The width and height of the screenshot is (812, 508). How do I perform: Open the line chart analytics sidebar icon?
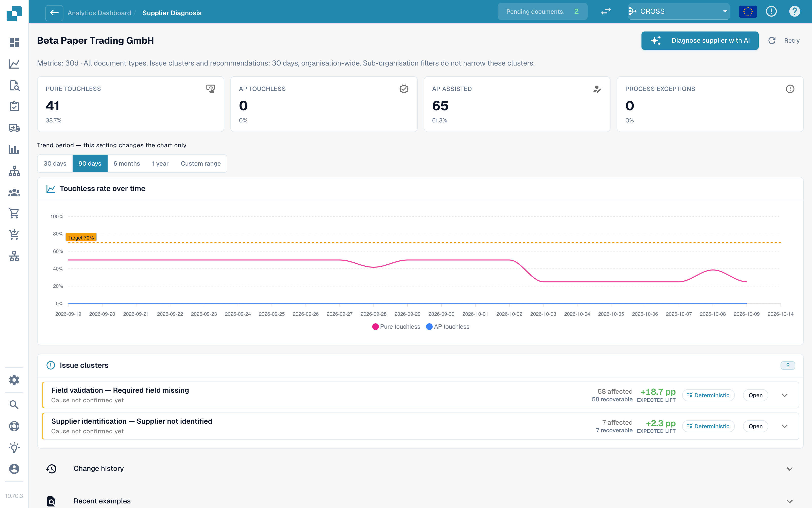tap(14, 64)
